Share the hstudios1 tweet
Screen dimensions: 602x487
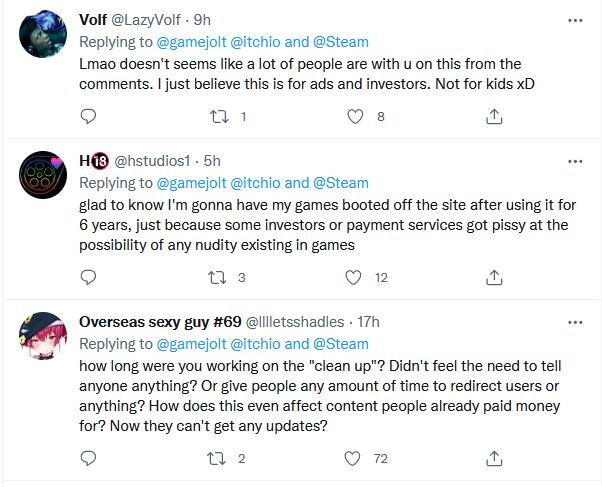(x=493, y=278)
